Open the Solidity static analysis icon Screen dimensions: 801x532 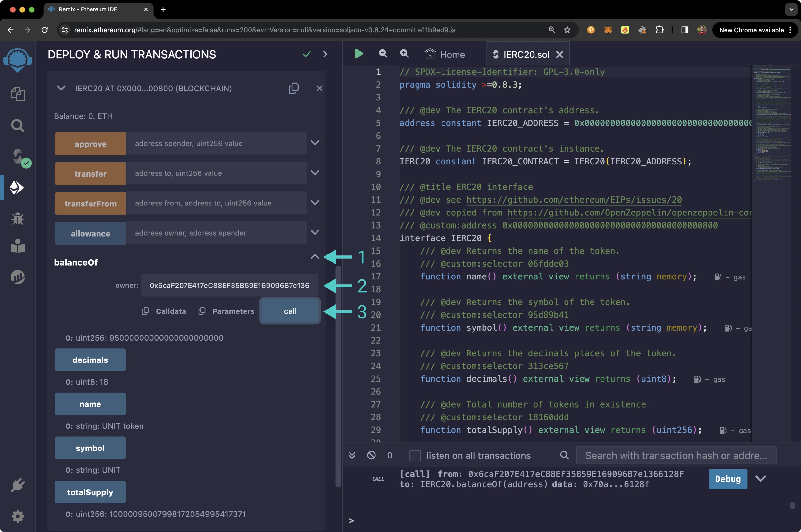click(x=18, y=277)
